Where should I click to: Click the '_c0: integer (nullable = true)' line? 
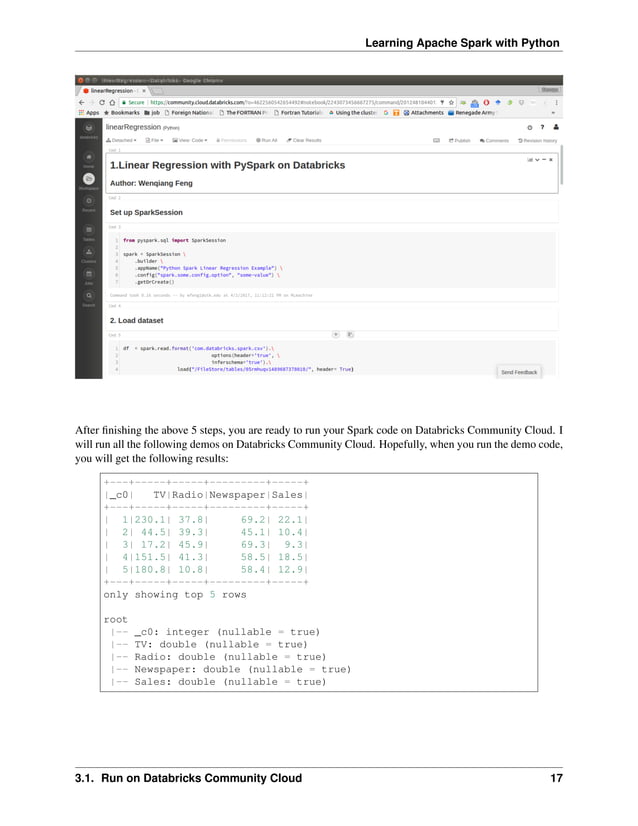tap(227, 632)
